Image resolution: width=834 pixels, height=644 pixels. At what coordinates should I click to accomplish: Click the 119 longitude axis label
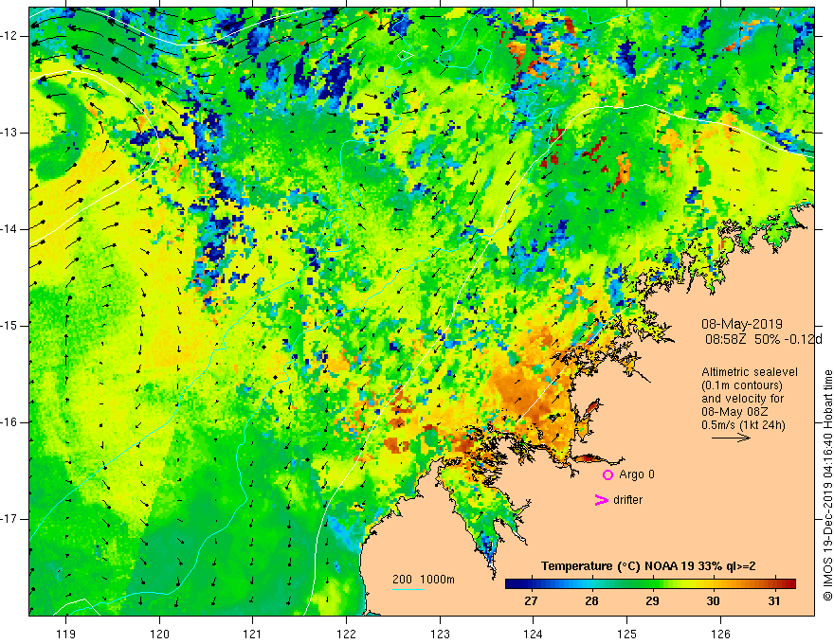click(x=66, y=634)
